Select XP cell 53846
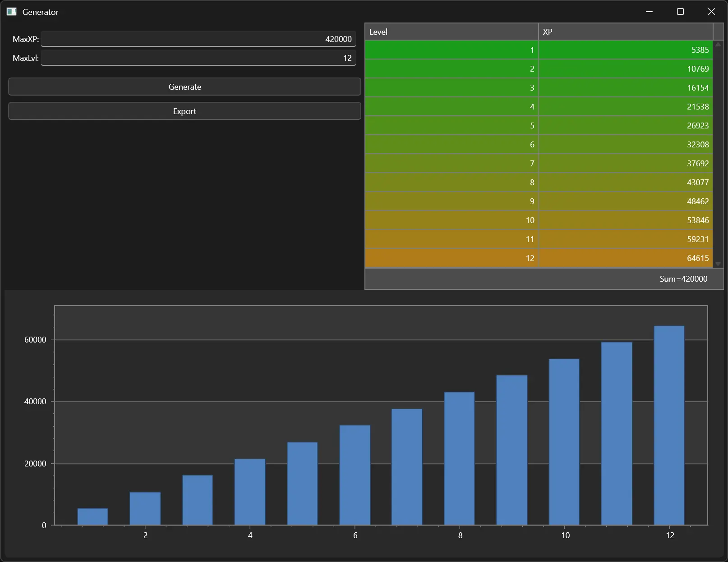Image resolution: width=728 pixels, height=562 pixels. (626, 220)
